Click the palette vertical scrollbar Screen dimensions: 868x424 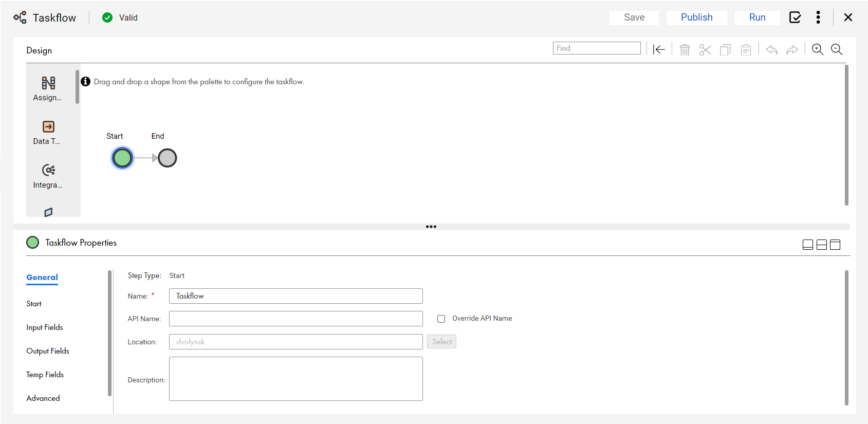[78, 87]
